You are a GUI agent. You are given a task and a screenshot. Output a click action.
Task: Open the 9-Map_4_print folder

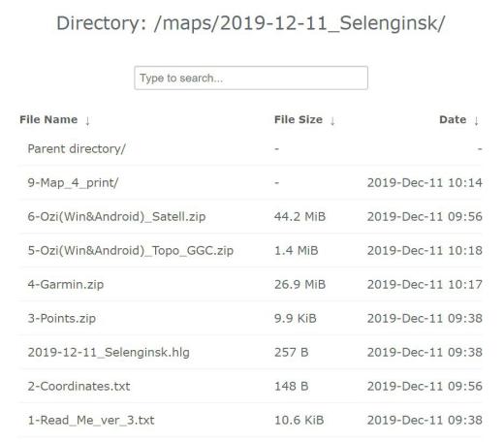pyautogui.click(x=73, y=183)
